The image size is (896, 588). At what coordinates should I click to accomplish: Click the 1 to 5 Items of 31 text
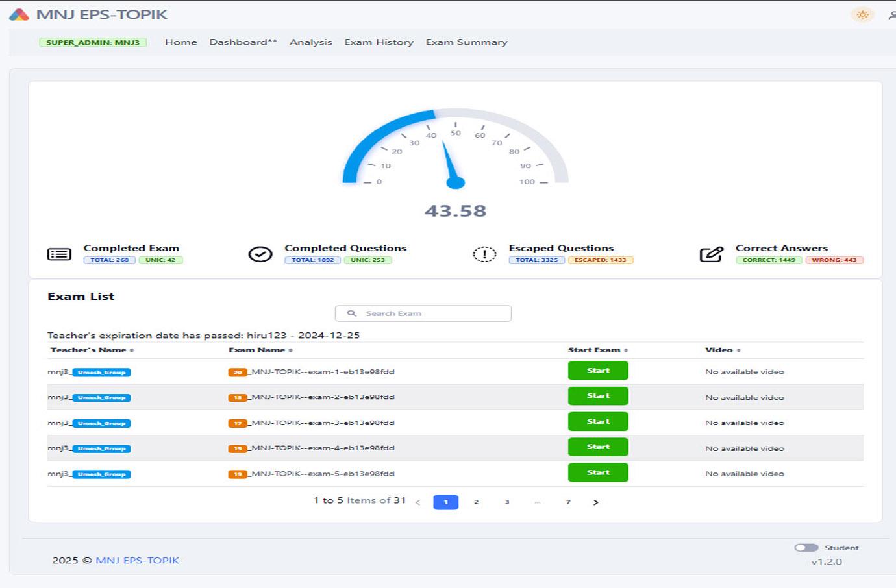click(x=359, y=500)
